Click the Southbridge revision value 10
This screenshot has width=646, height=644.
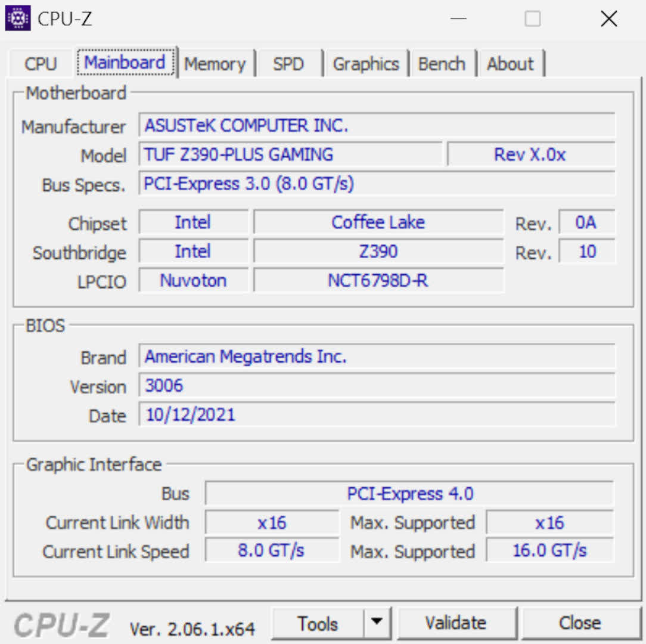click(x=586, y=251)
